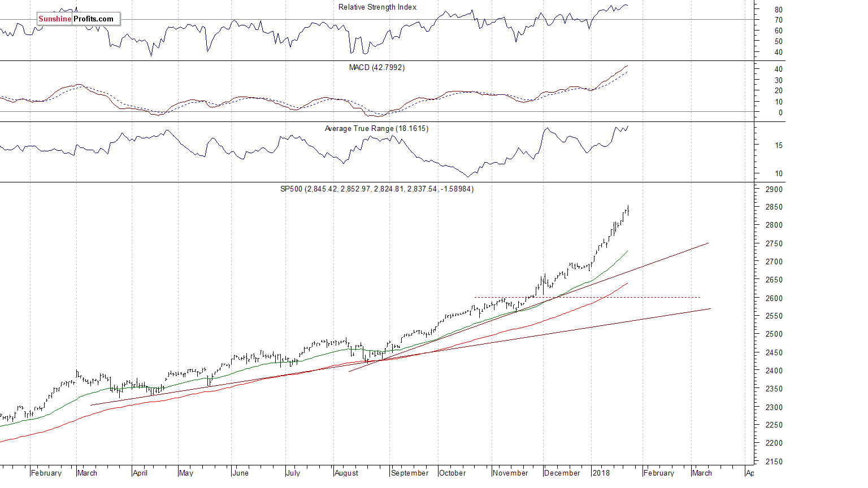Click the SunshineProfits.com logo
The image size is (868, 488).
click(78, 19)
